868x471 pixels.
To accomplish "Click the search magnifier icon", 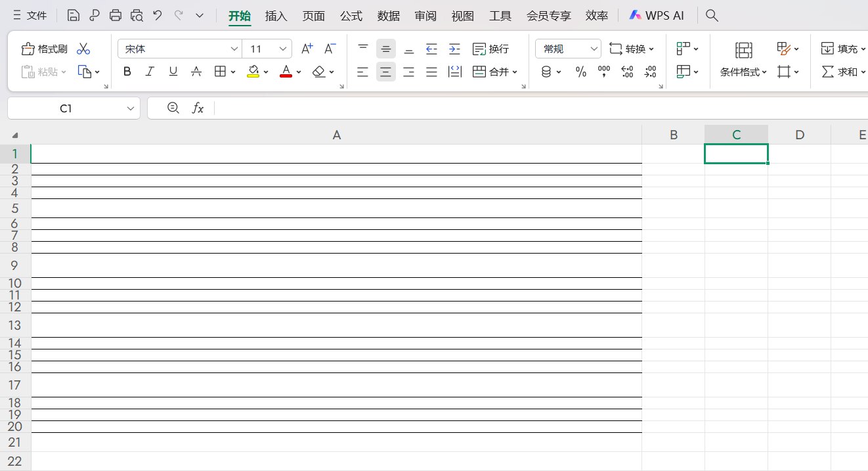I will tap(712, 15).
